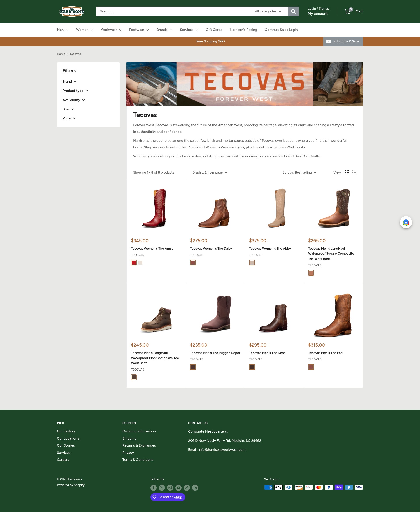Open Sort by Best selling dropdown

point(299,172)
